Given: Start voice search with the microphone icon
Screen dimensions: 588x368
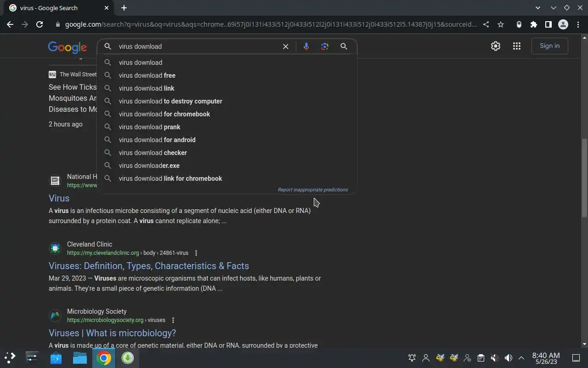Looking at the screenshot, I should point(306,46).
